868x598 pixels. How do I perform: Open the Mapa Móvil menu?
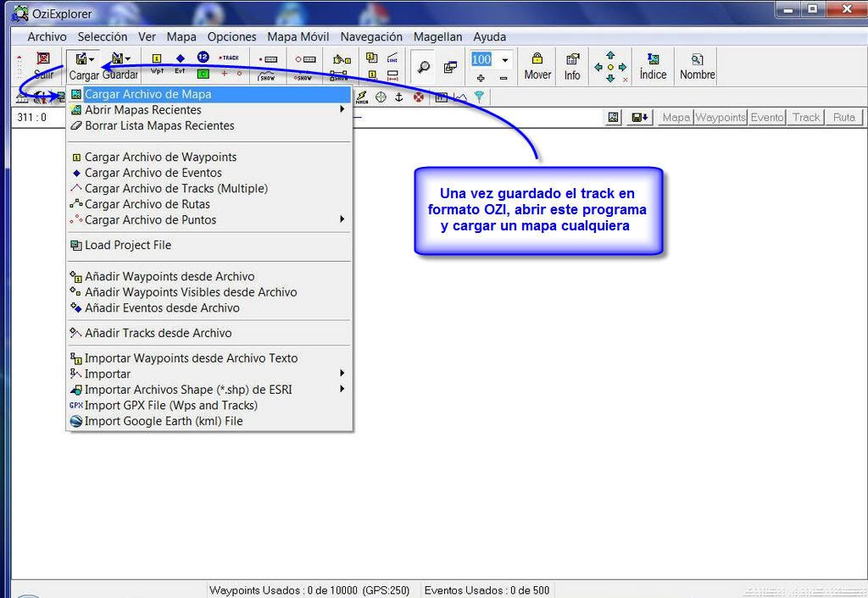298,36
